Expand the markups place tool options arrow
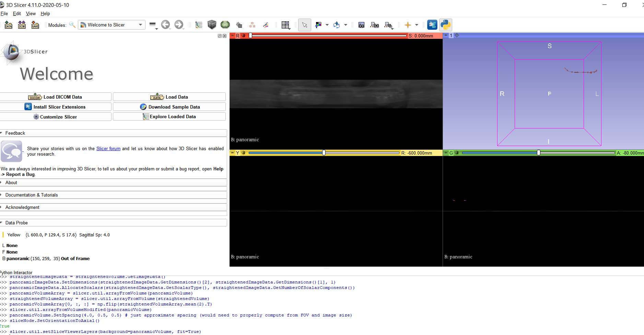 [346, 25]
